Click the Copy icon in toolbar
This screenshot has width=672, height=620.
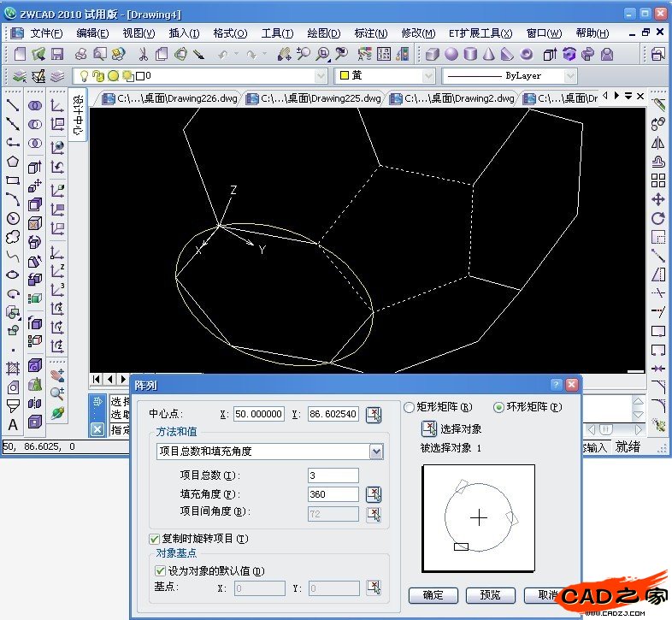162,54
